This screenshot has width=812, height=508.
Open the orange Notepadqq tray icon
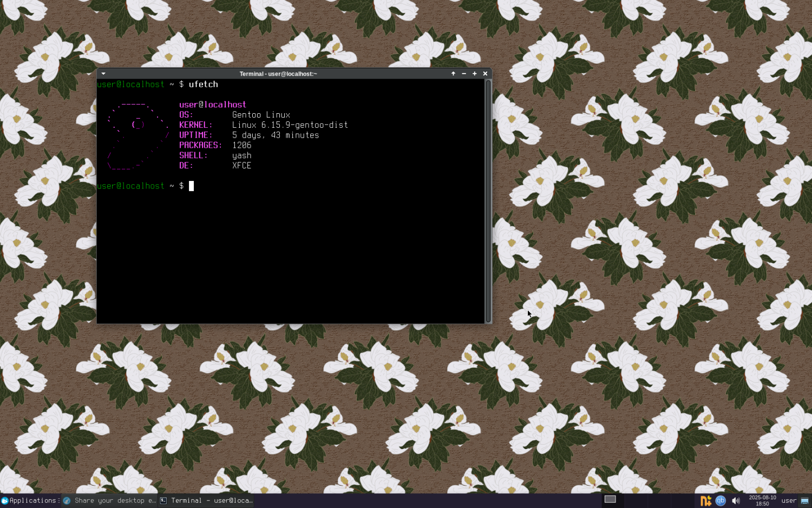(x=705, y=501)
